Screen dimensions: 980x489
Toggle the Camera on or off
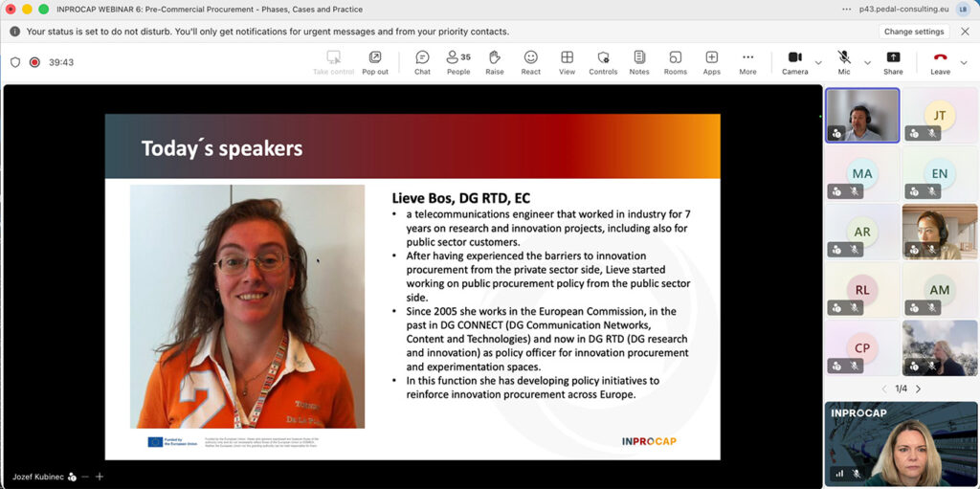[794, 62]
